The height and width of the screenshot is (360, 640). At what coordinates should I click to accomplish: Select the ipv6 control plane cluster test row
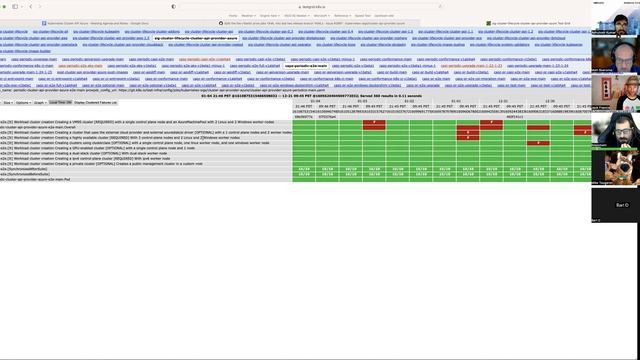click(85, 158)
